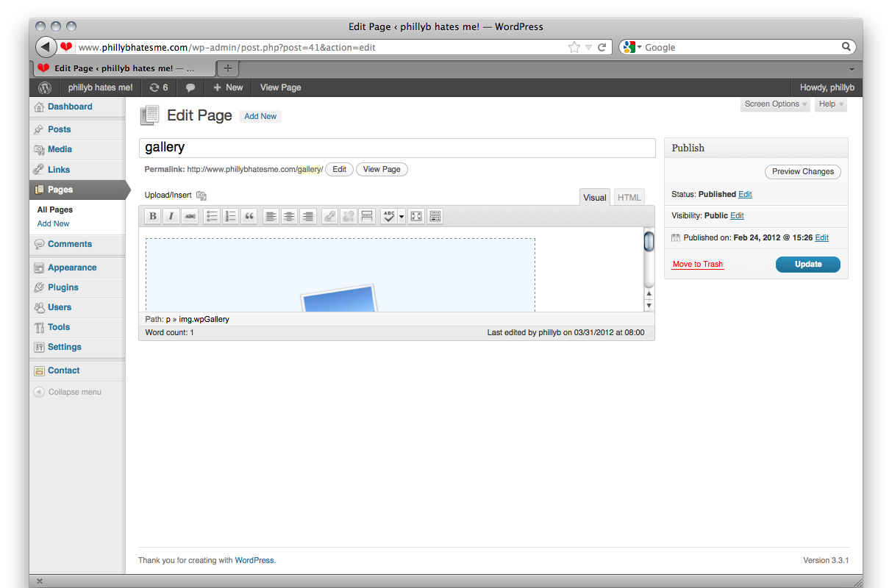Click inside the page title field
Viewport: 892px width, 588px height.
(397, 147)
